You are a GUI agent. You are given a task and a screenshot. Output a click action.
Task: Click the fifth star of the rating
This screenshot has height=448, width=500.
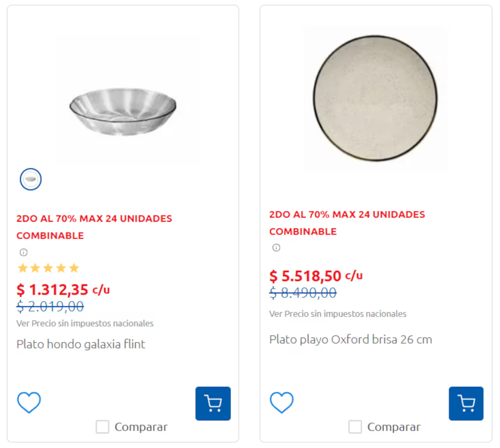click(x=74, y=268)
